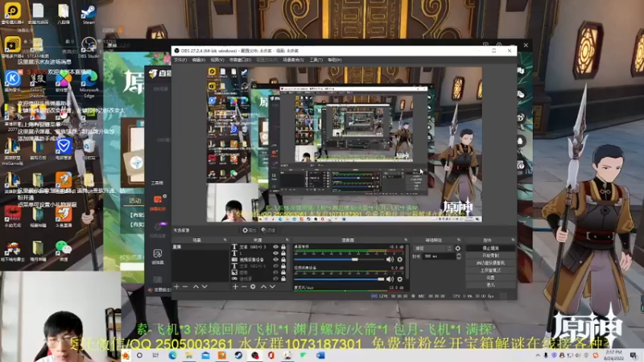
Task: Open Steam from the taskbar
Action: pos(238,355)
